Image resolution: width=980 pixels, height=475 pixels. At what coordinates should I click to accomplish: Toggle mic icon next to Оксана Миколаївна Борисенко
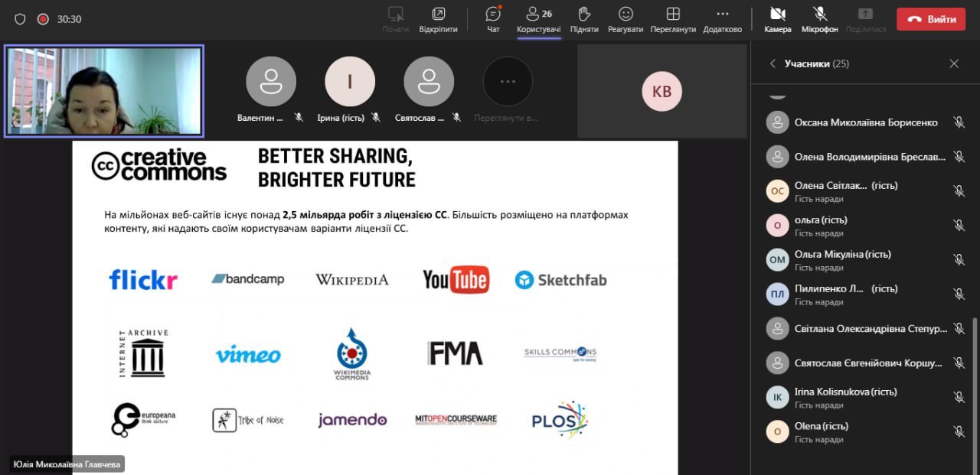[959, 122]
